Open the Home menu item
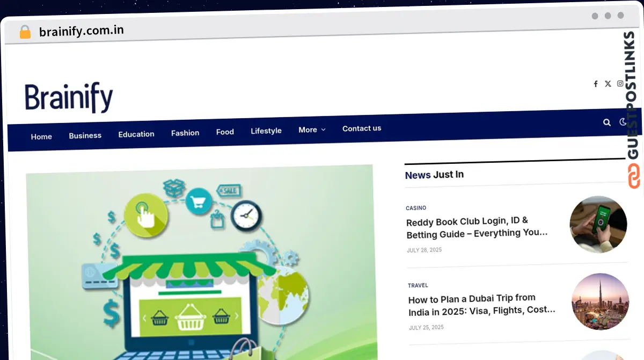The image size is (644, 360). [x=41, y=137]
